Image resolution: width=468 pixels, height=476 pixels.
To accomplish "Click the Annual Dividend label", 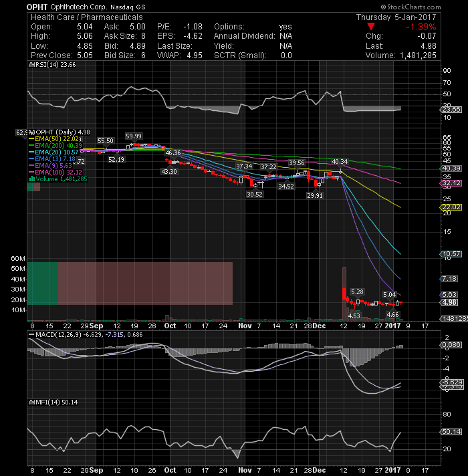I will click(x=244, y=36).
